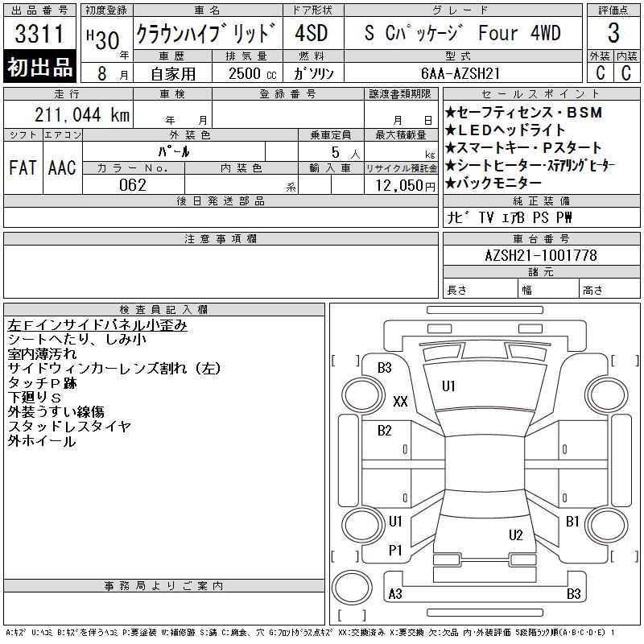The width and height of the screenshot is (644, 644).
Task: Click the fuel type ガソリン
Action: coord(313,74)
